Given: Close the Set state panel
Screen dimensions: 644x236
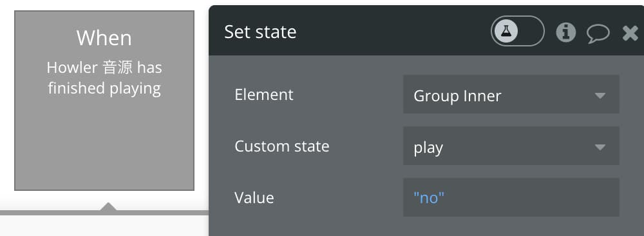Looking at the screenshot, I should (630, 33).
